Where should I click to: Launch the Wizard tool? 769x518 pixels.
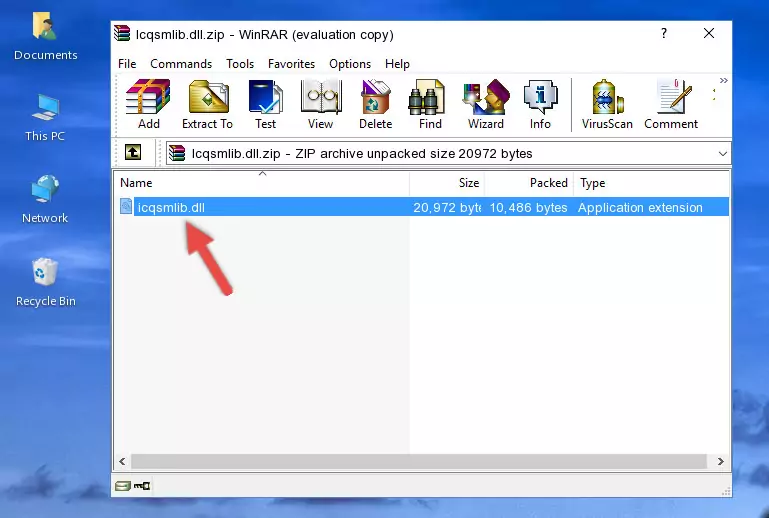[x=486, y=104]
